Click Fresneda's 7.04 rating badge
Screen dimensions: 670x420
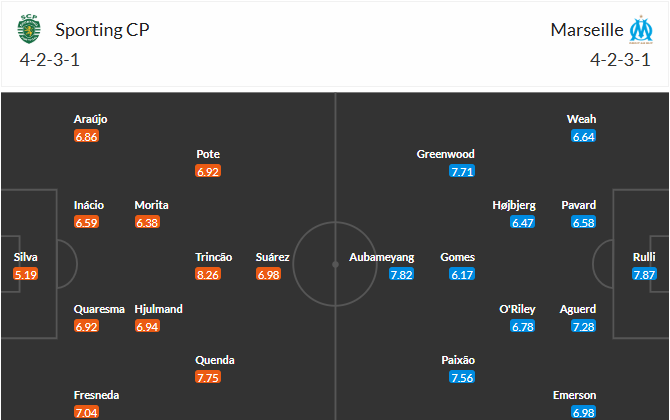[x=86, y=412]
